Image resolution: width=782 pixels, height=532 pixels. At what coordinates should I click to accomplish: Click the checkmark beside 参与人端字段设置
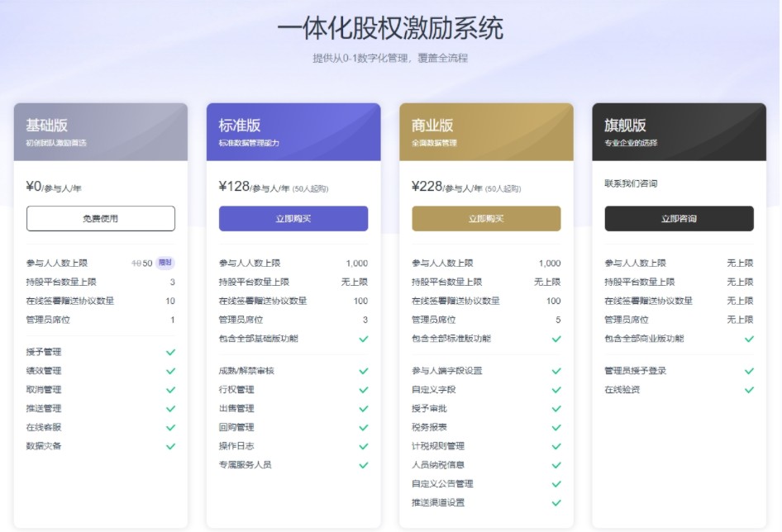556,371
